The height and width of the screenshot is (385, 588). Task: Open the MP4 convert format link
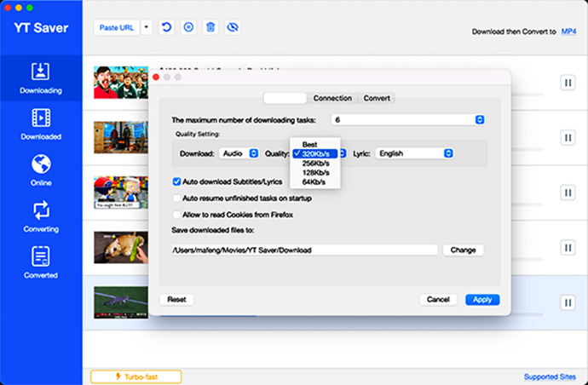click(568, 32)
